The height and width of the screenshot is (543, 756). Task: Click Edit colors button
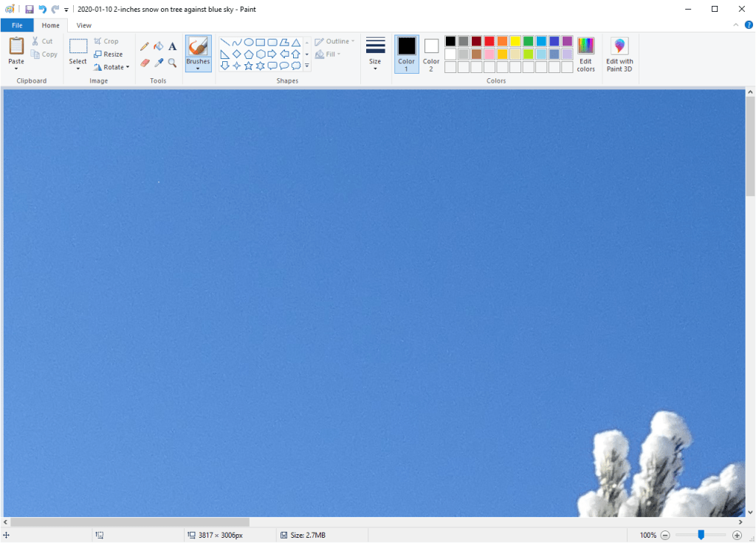point(585,55)
